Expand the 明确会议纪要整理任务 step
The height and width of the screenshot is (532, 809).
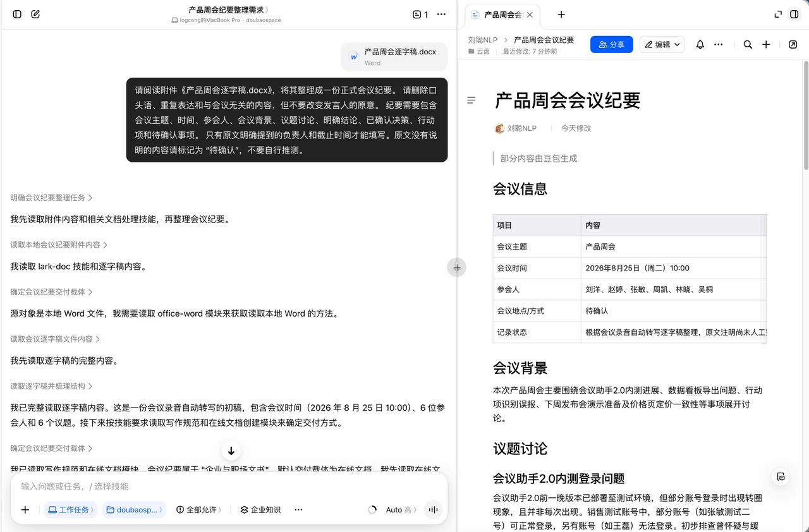(51, 198)
